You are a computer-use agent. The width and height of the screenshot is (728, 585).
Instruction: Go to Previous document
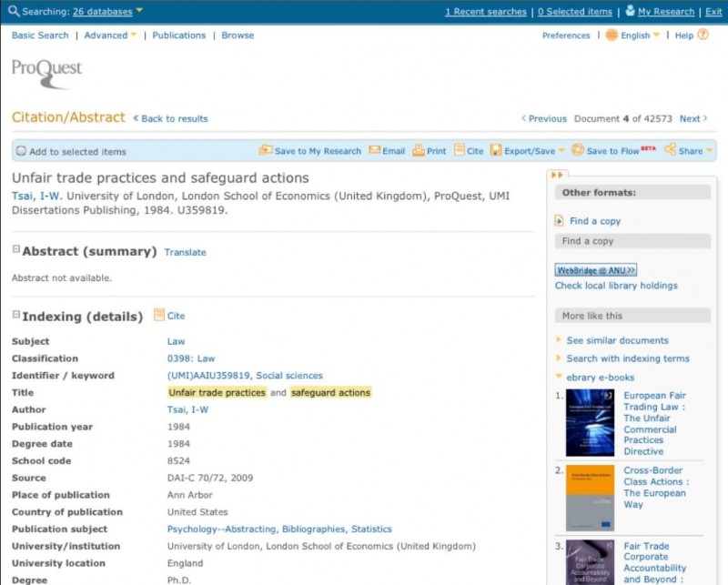pos(544,118)
